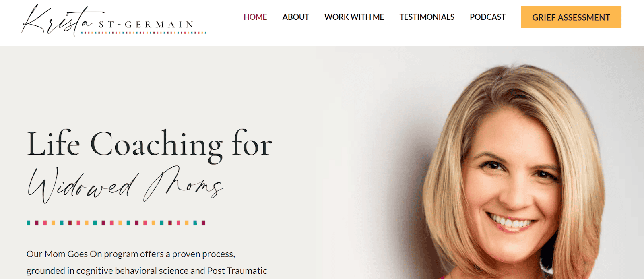Open the HOME navigation item
The width and height of the screenshot is (644, 279).
tap(255, 17)
